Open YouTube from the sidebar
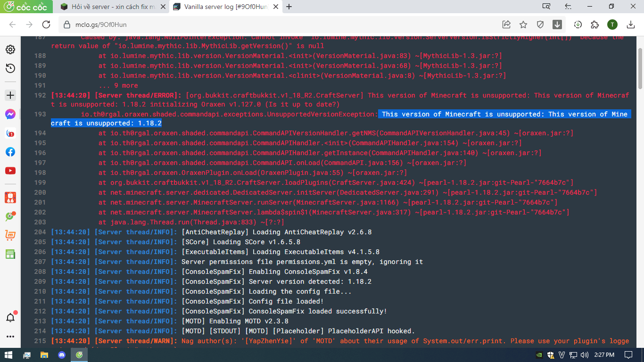The image size is (644, 362). point(10,171)
